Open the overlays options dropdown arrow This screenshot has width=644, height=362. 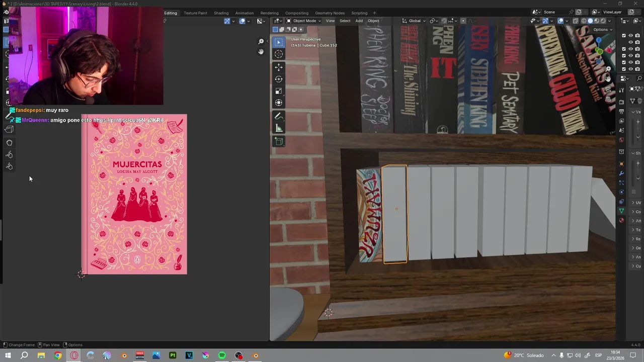pyautogui.click(x=567, y=21)
